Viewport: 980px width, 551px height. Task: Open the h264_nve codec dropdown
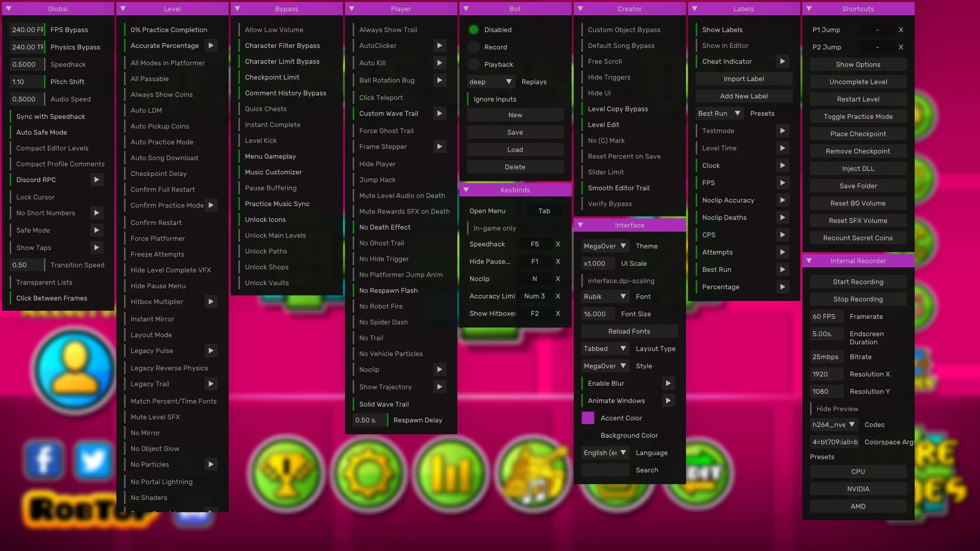(833, 424)
